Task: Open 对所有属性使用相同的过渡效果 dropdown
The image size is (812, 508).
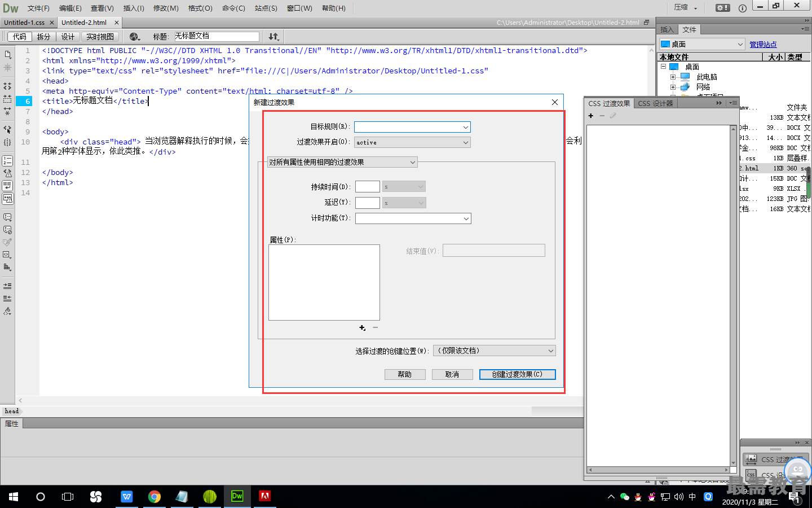Action: [x=342, y=162]
